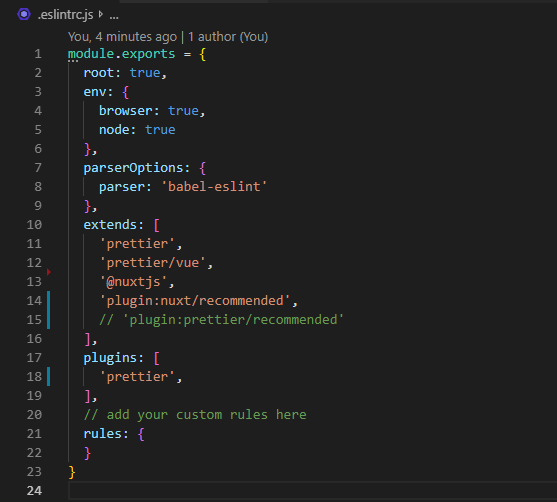Open the .eslintrc.js breadcrumb item
557x502 pixels.
(x=65, y=15)
